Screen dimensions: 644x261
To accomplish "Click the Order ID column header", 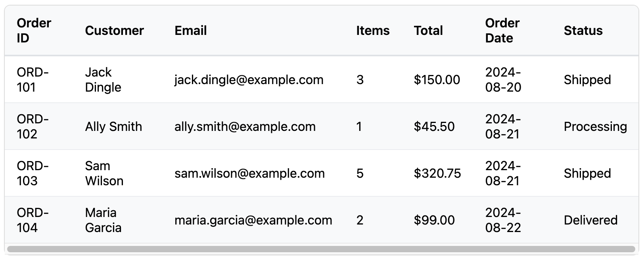I will (x=34, y=31).
